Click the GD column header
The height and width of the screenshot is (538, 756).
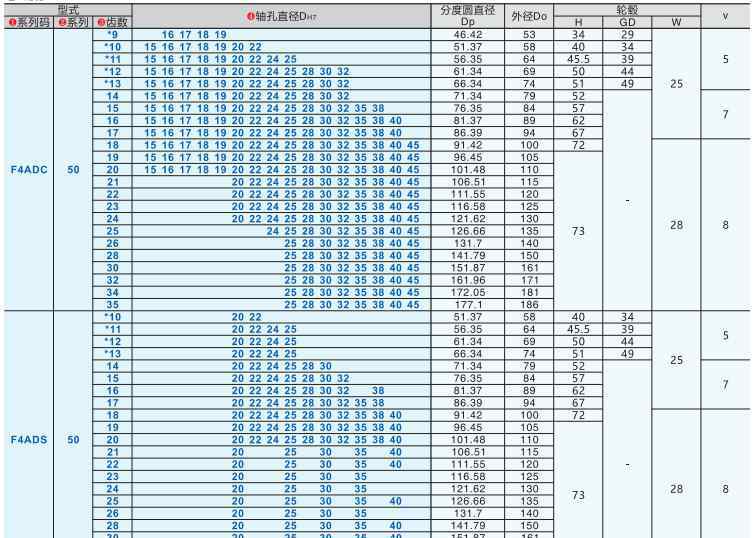[x=627, y=22]
